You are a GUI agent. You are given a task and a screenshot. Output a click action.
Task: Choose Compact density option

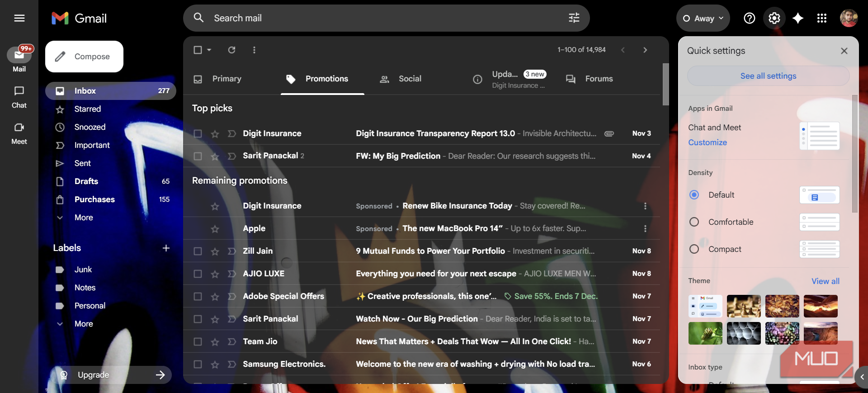coord(694,249)
